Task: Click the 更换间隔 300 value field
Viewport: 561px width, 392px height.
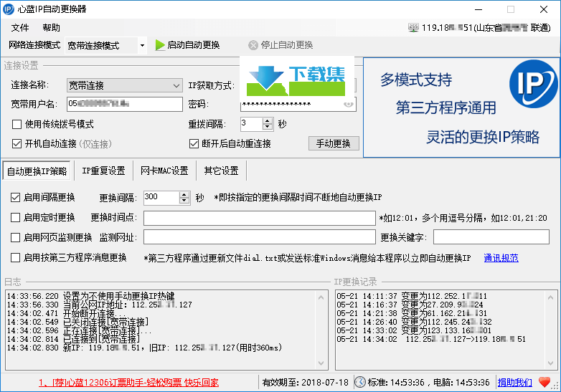Action: (x=161, y=198)
